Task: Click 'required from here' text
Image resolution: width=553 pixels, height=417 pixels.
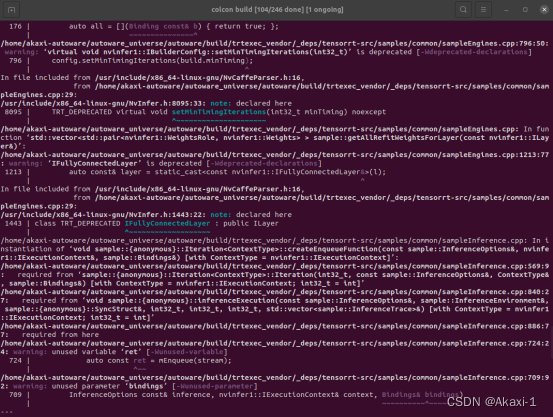Action: pyautogui.click(x=60, y=334)
